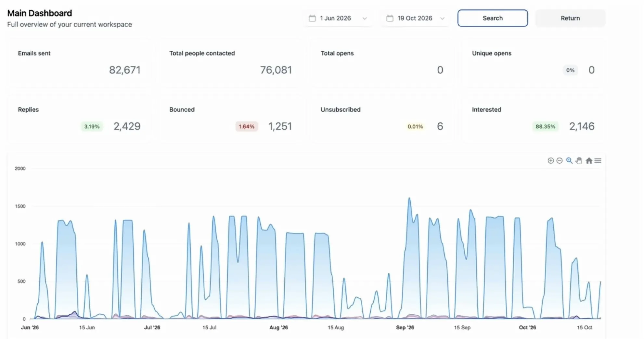644x339 pixels.
Task: Click the 2000 y-axis label
Action: tap(20, 169)
